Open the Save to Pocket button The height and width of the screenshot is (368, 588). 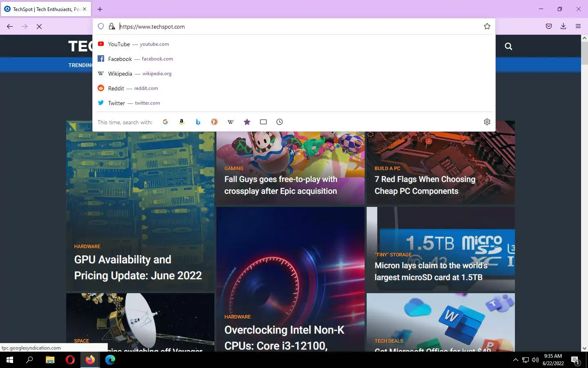tap(549, 26)
